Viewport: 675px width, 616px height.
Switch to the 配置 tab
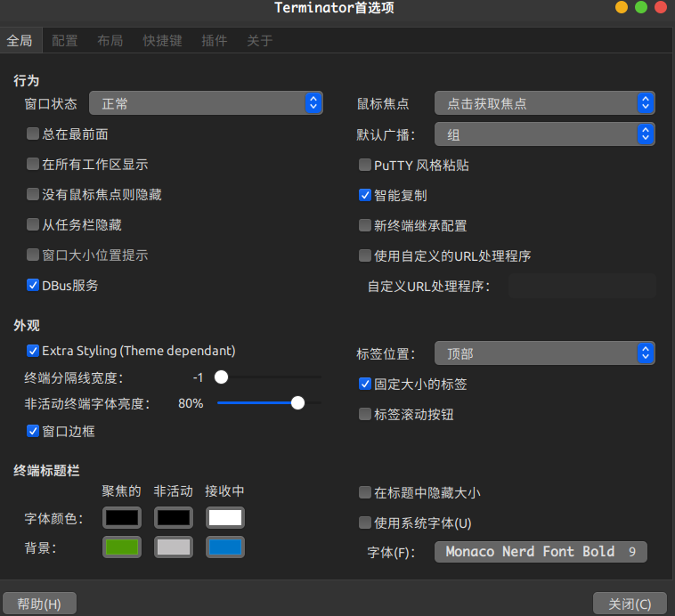click(x=65, y=41)
